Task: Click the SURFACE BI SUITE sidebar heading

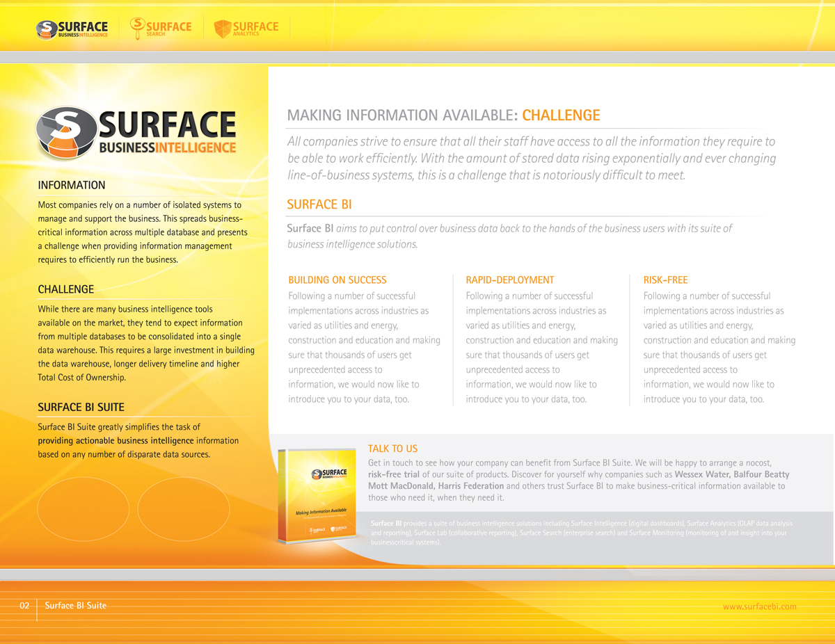Action: coord(81,407)
